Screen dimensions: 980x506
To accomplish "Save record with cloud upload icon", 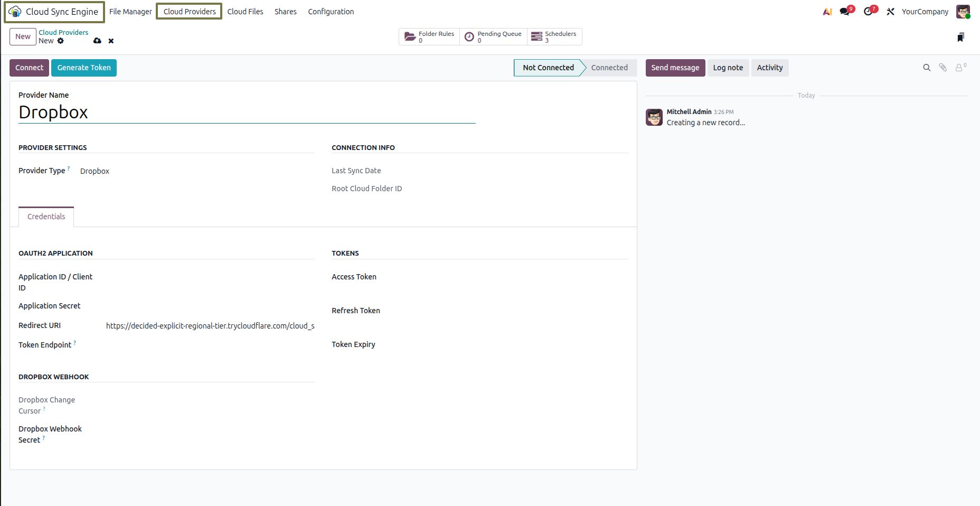I will pyautogui.click(x=97, y=41).
